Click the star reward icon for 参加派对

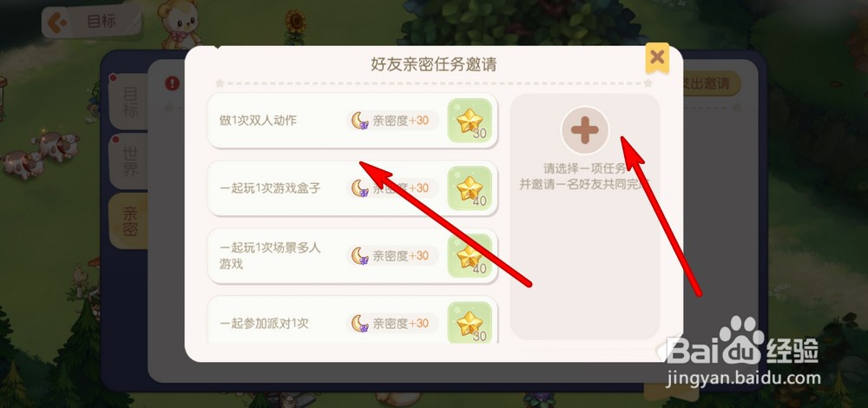coord(470,323)
